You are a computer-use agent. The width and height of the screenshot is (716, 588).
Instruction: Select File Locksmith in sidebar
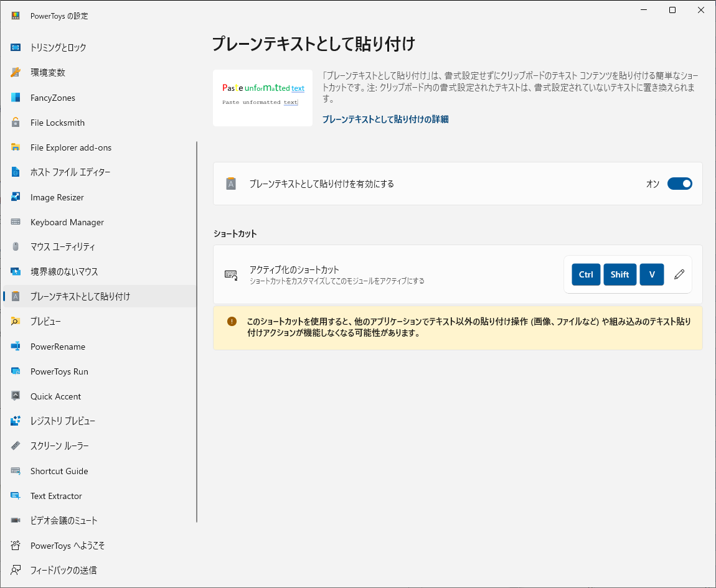[x=100, y=123]
